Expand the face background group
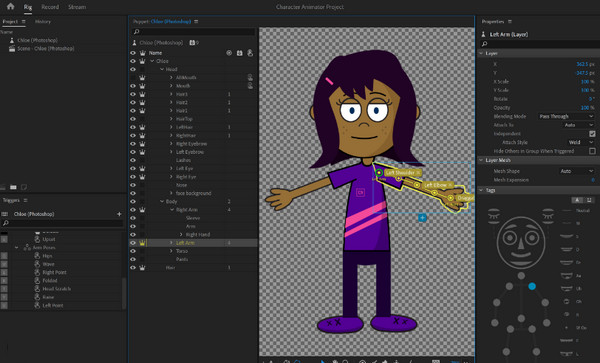Image resolution: width=600 pixels, height=363 pixels. [x=171, y=194]
